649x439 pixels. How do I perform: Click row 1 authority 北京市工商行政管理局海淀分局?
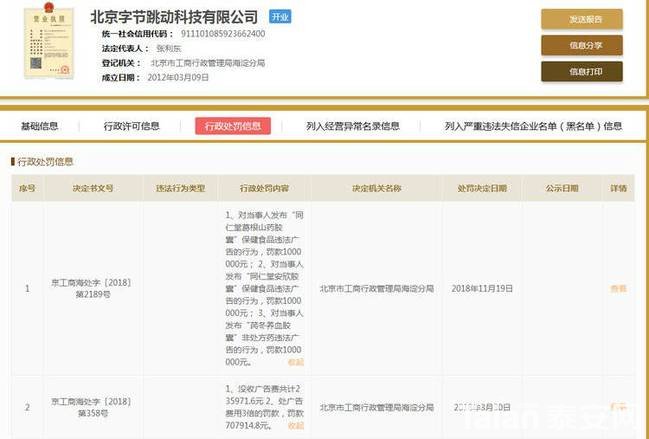click(x=377, y=288)
